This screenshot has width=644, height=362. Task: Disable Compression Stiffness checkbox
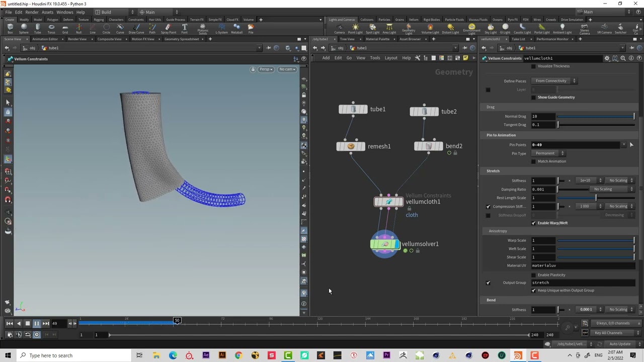[x=488, y=207]
